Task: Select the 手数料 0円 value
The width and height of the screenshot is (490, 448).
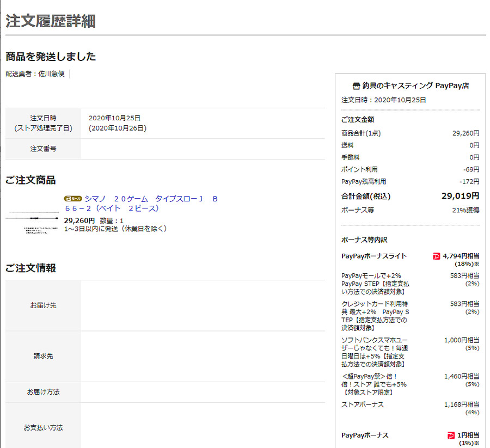Action: click(x=474, y=157)
